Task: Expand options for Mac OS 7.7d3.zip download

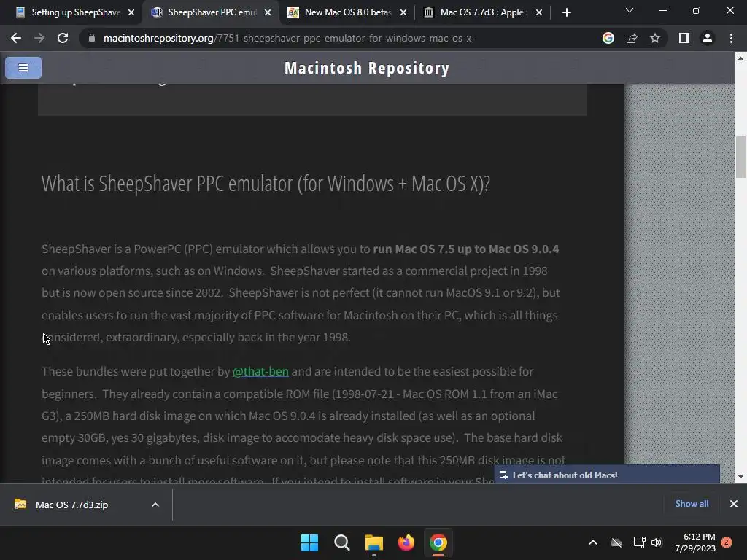Action: [x=155, y=505]
